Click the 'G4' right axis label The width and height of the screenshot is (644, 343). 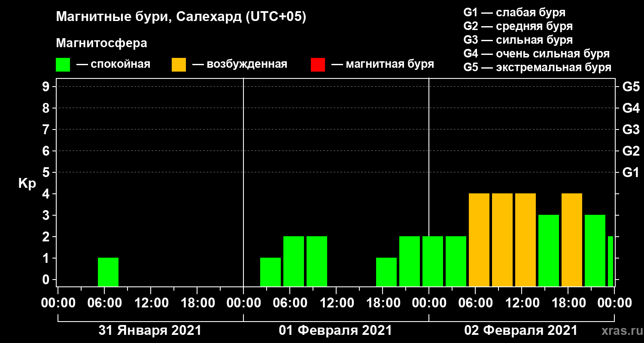(x=631, y=108)
